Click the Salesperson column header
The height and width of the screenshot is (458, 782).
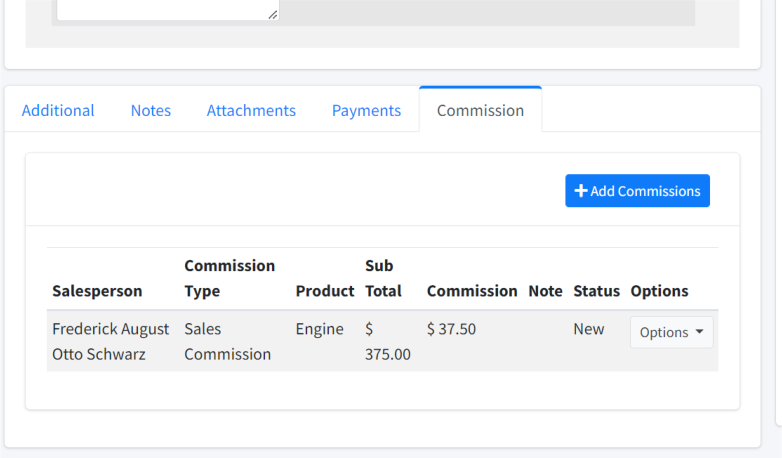[97, 291]
